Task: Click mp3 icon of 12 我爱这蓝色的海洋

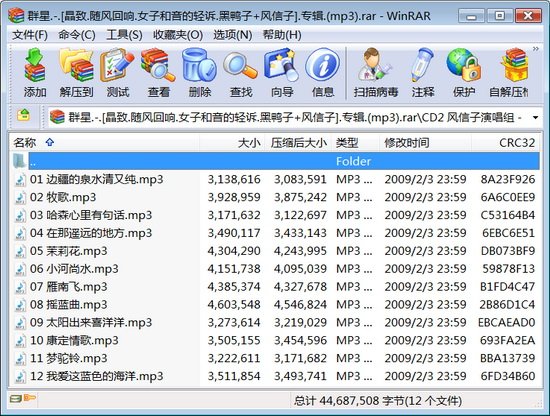Action: point(20,376)
